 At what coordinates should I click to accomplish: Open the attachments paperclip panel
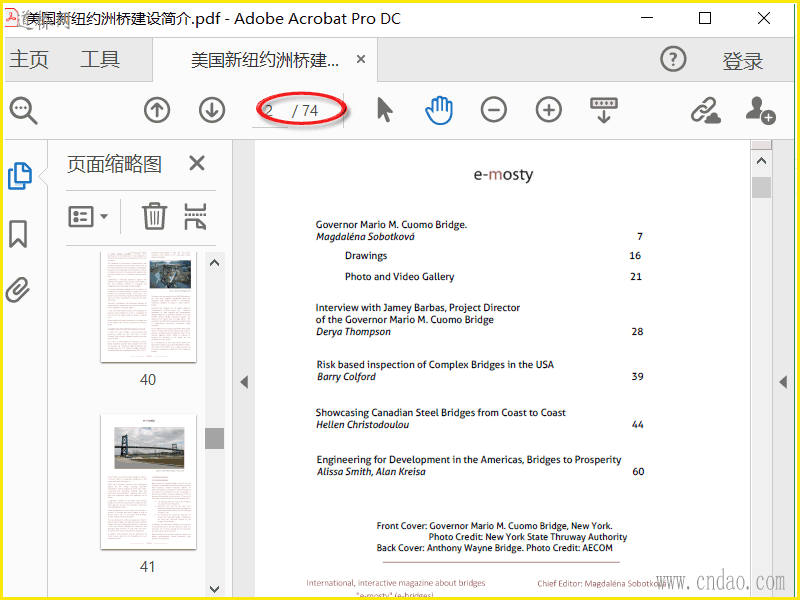18,290
